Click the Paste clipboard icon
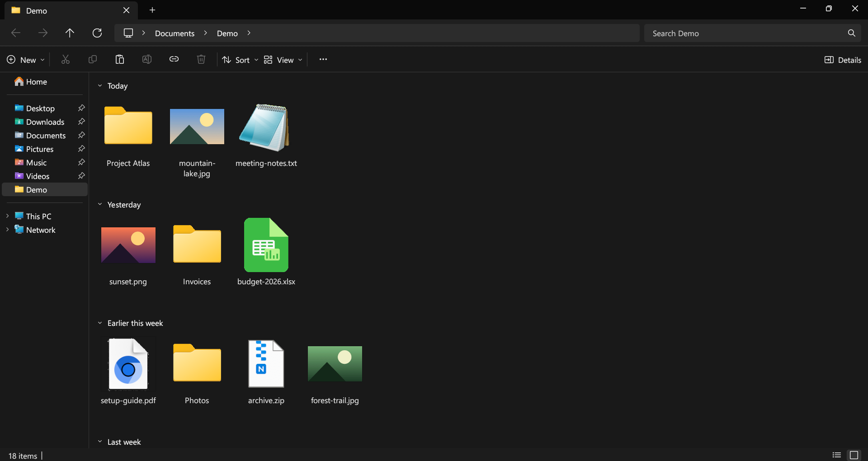The image size is (868, 461). [120, 60]
